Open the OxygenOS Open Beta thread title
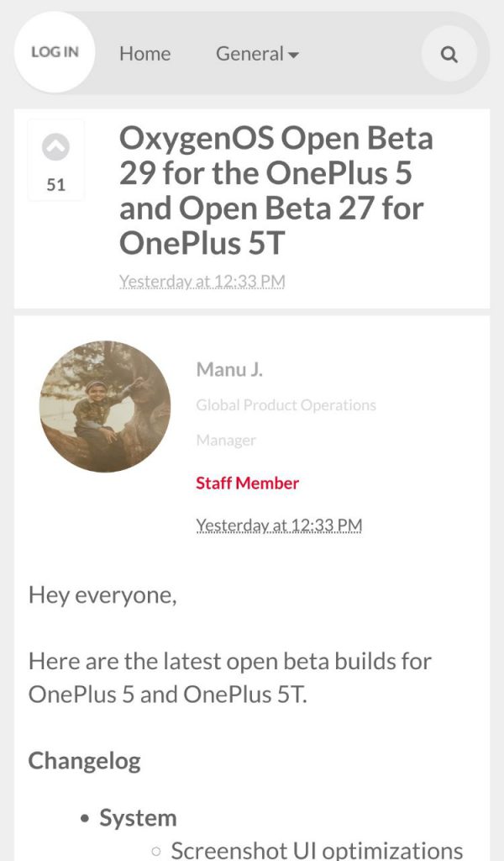 [276, 190]
